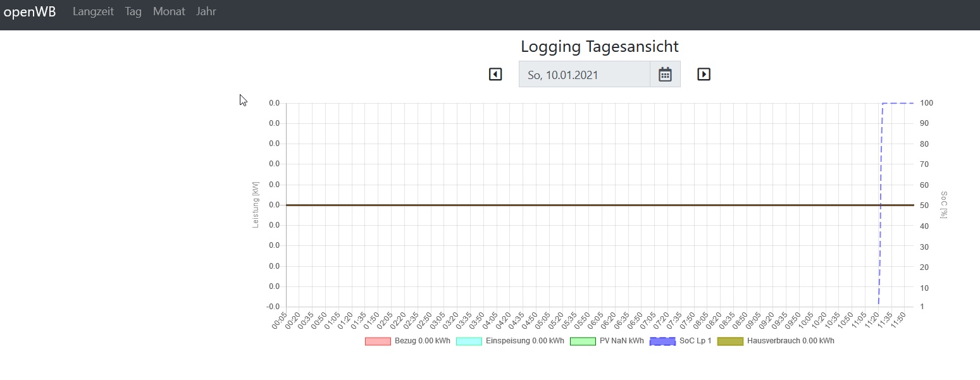Image resolution: width=980 pixels, height=380 pixels.
Task: Click the green PV legend swatch
Action: [x=583, y=341]
